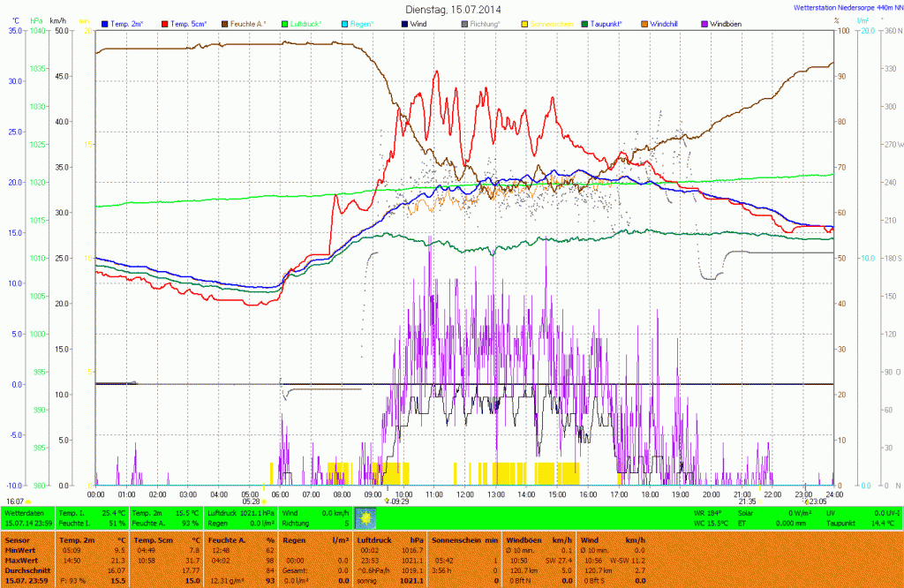Click the dark blue Wind legend square

[x=403, y=23]
